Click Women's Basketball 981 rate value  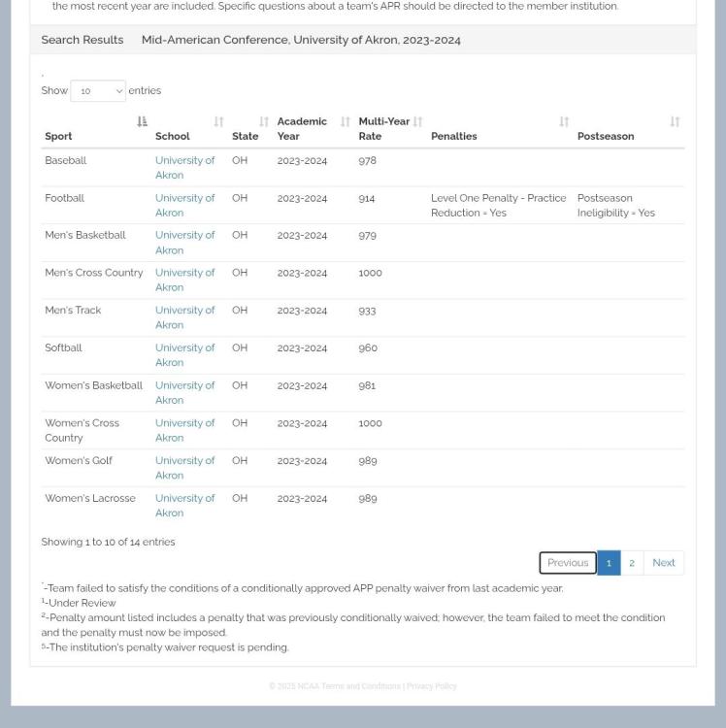tap(367, 385)
